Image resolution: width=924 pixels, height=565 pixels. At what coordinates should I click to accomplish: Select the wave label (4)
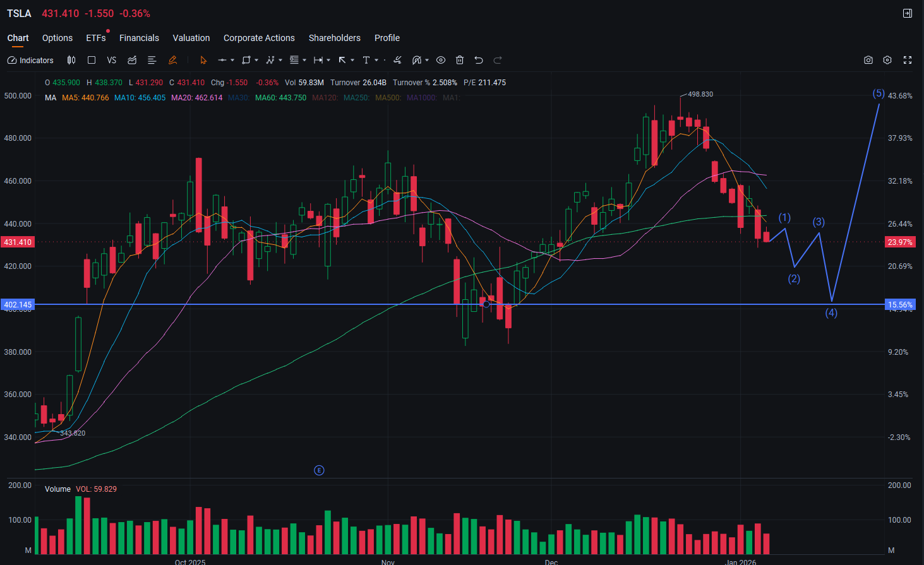tap(831, 313)
